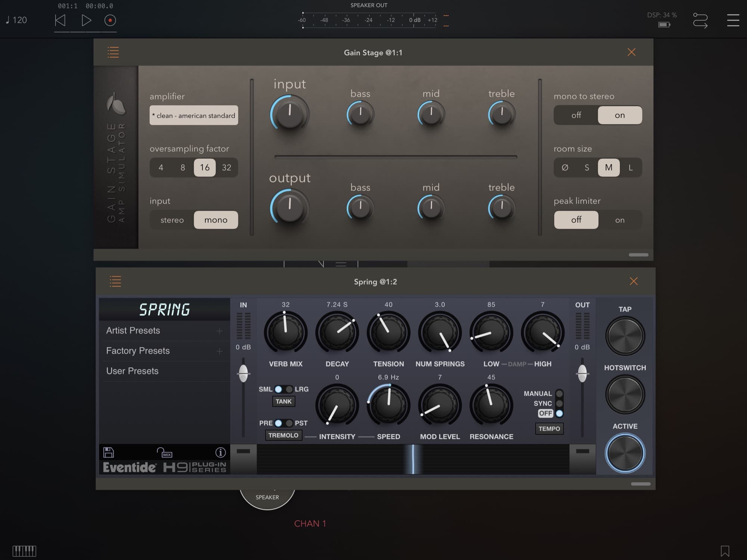Click the MIX lock icon in Spring
This screenshot has height=560, width=747.
(x=165, y=453)
